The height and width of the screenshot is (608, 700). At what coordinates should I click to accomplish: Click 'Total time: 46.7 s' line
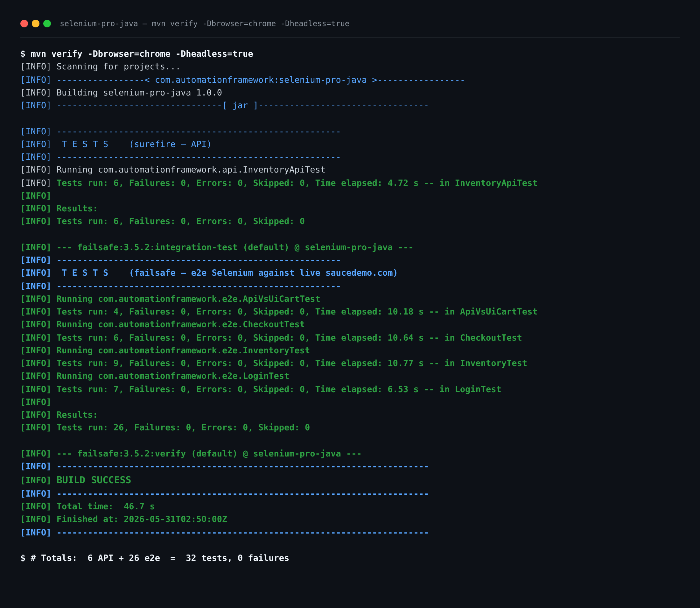[x=87, y=506]
